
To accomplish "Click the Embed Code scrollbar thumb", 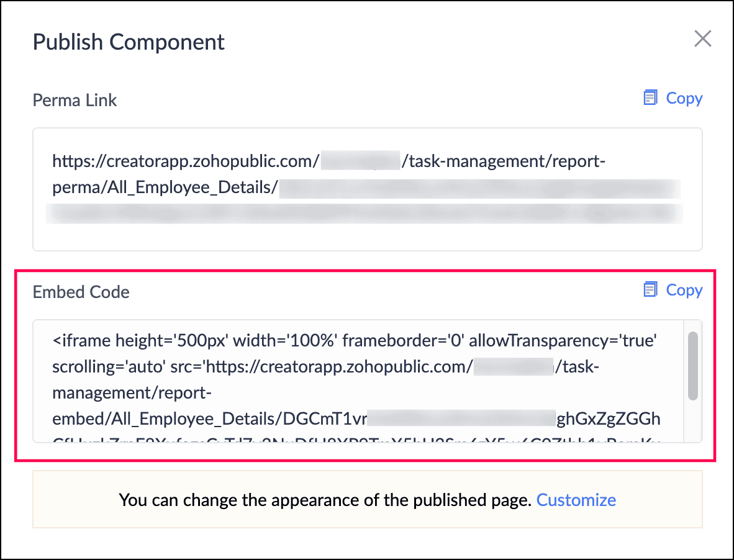I will coord(693,366).
